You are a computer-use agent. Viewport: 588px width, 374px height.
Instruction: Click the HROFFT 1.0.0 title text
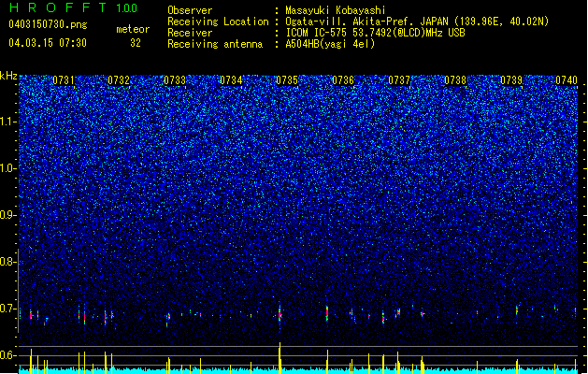tap(74, 7)
